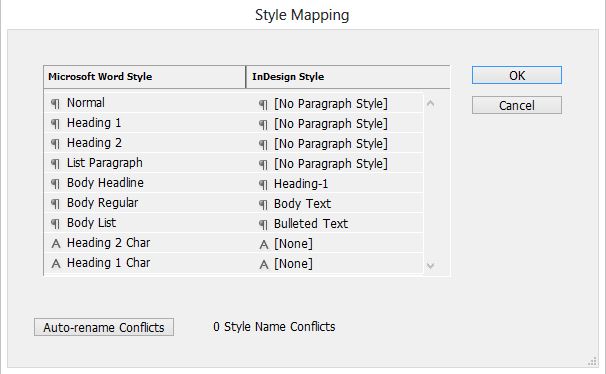This screenshot has width=606, height=374.
Task: Select the Heading 1 Word style
Action: point(94,123)
